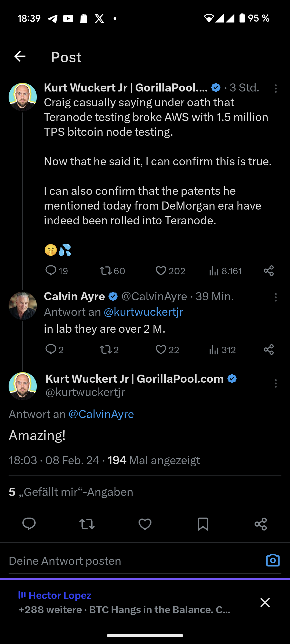This screenshot has width=290, height=644.
Task: Dismiss the Hector Lopez Space banner
Action: click(x=265, y=603)
